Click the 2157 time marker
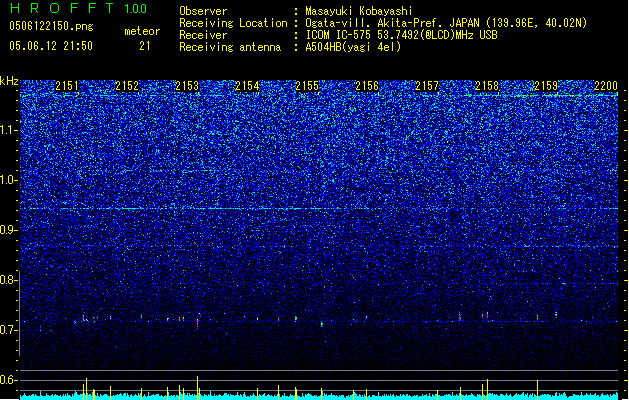Screen dimensions: 629x400 pos(427,86)
